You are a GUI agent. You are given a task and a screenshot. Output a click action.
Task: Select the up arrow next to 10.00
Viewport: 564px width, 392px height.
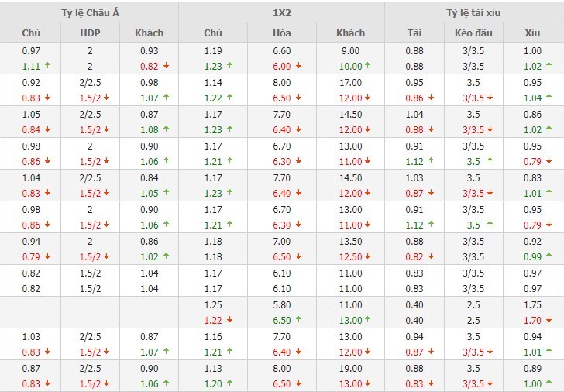tap(367, 66)
